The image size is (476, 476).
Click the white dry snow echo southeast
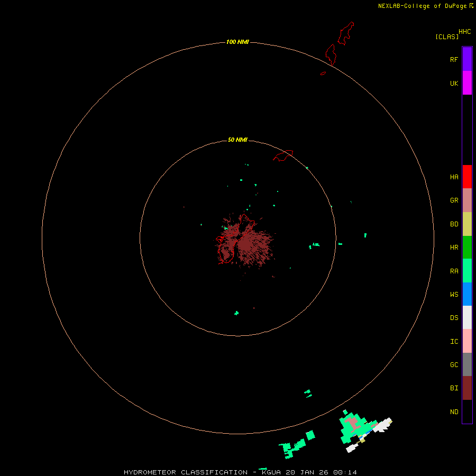pyautogui.click(x=382, y=425)
